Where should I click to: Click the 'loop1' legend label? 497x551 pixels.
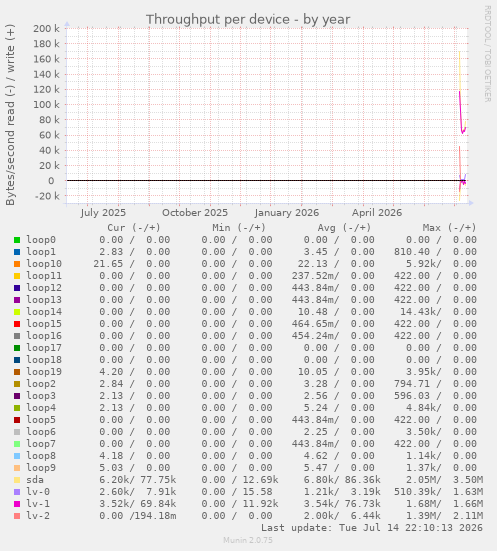tap(41, 252)
